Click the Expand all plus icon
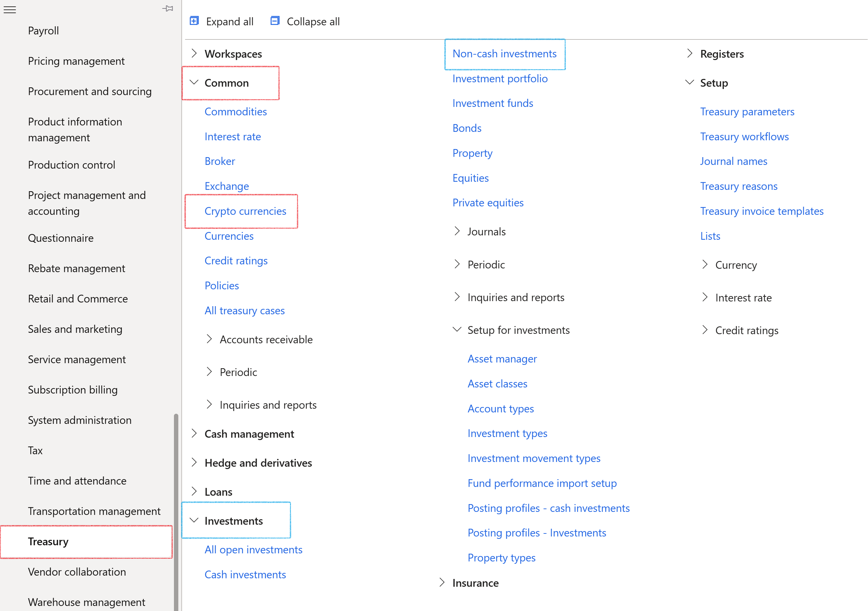The width and height of the screenshot is (868, 611). click(x=194, y=21)
